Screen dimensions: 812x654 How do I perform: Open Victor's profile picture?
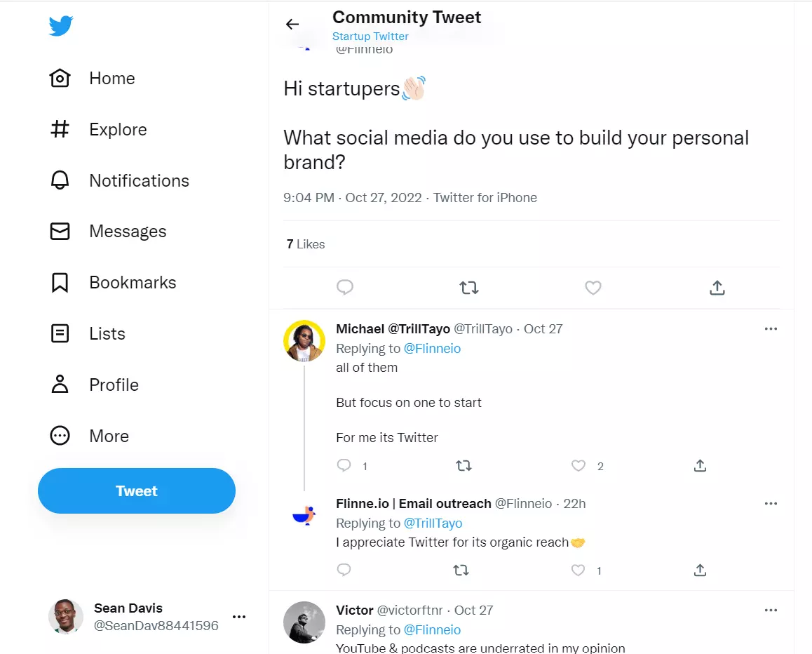click(x=304, y=622)
